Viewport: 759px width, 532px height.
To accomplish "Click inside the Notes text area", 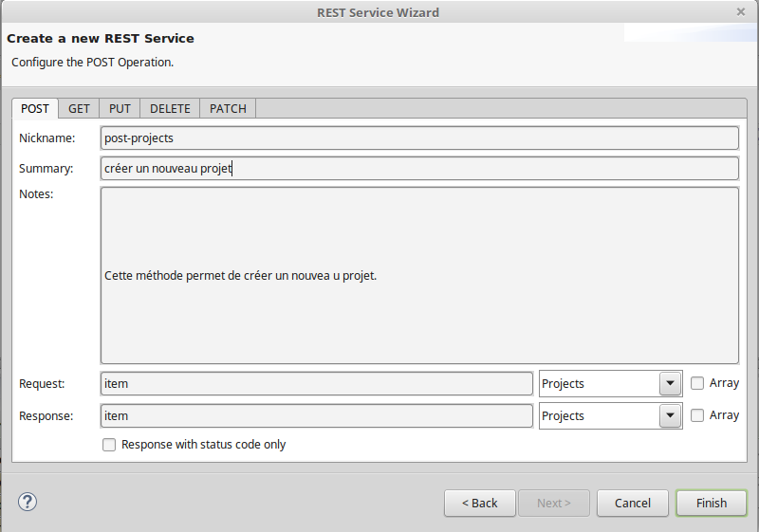I will [419, 275].
